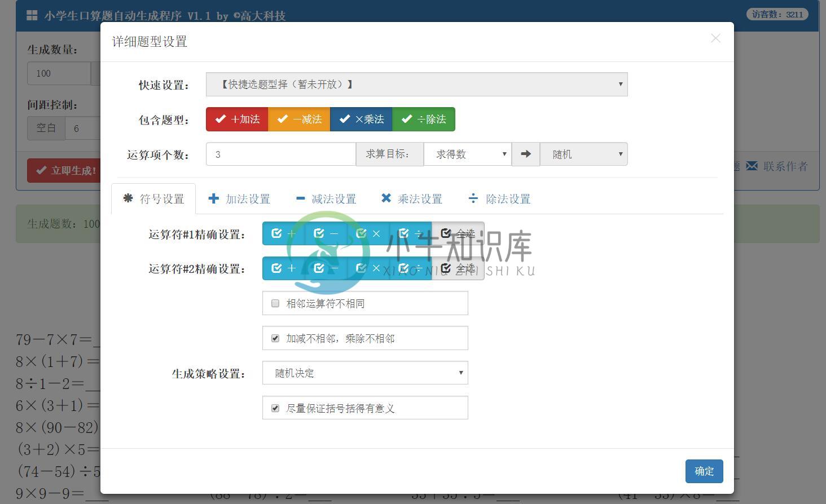Click the 空白 addon label in background
Viewport: 826px width, 504px height.
click(46, 129)
